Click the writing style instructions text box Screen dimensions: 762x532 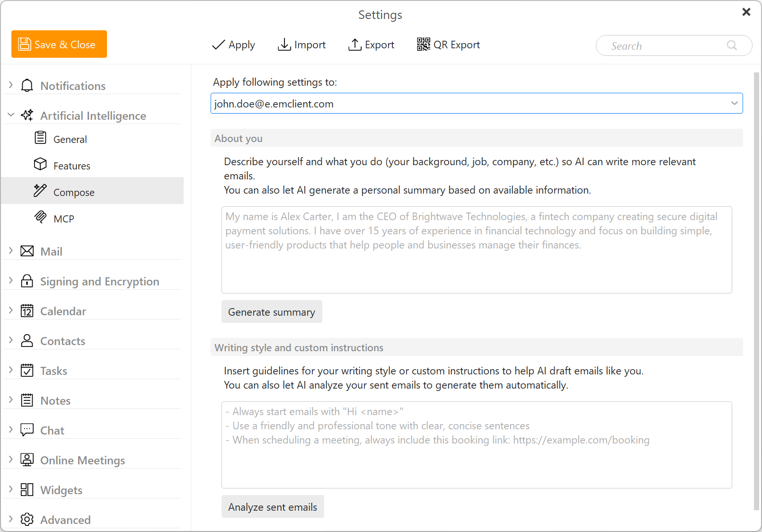[x=477, y=445]
